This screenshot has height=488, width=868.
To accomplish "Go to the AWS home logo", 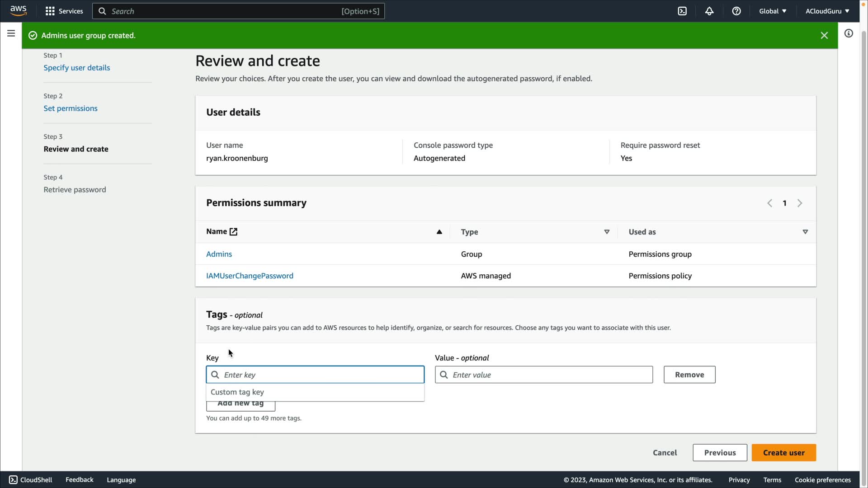I will [x=19, y=10].
